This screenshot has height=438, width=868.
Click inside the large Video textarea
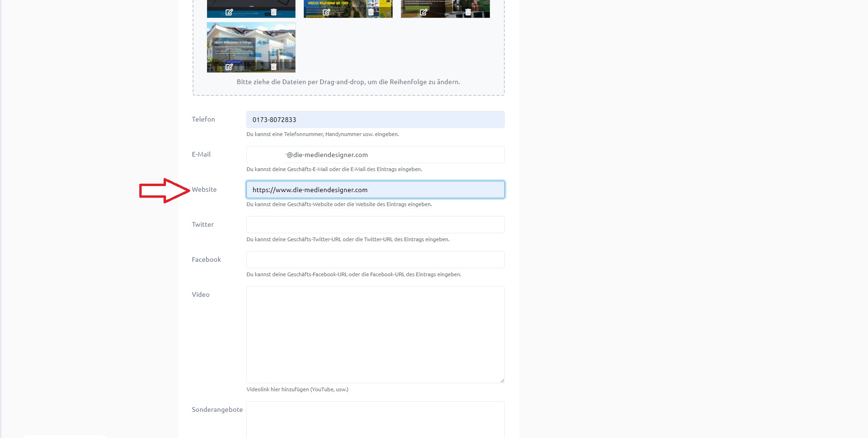[375, 334]
